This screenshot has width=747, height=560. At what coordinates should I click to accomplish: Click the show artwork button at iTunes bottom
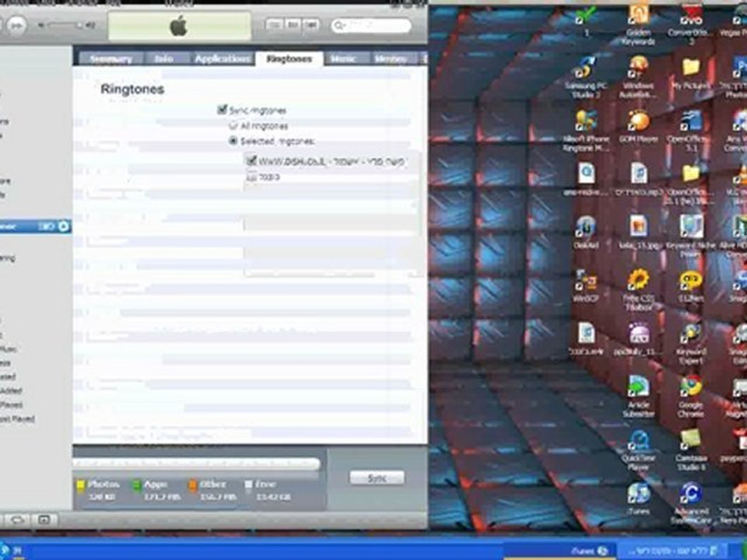point(44,520)
